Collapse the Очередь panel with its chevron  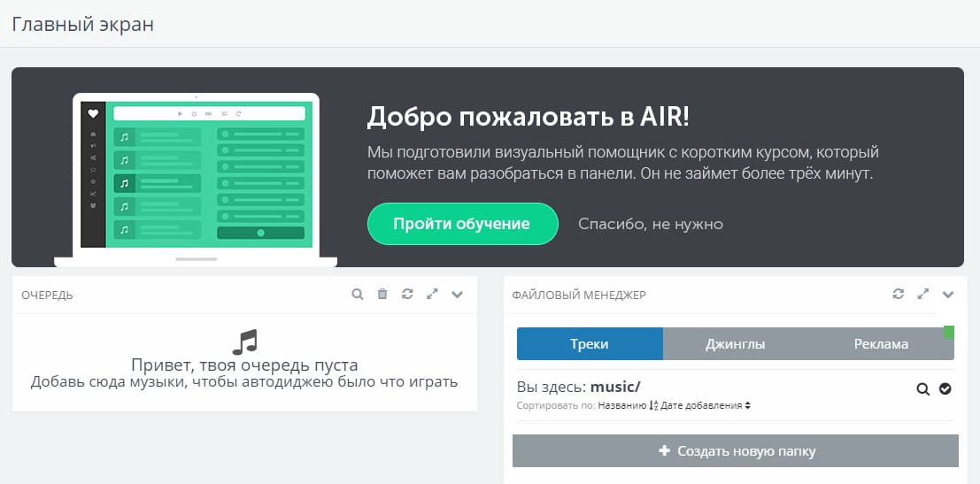coord(457,295)
